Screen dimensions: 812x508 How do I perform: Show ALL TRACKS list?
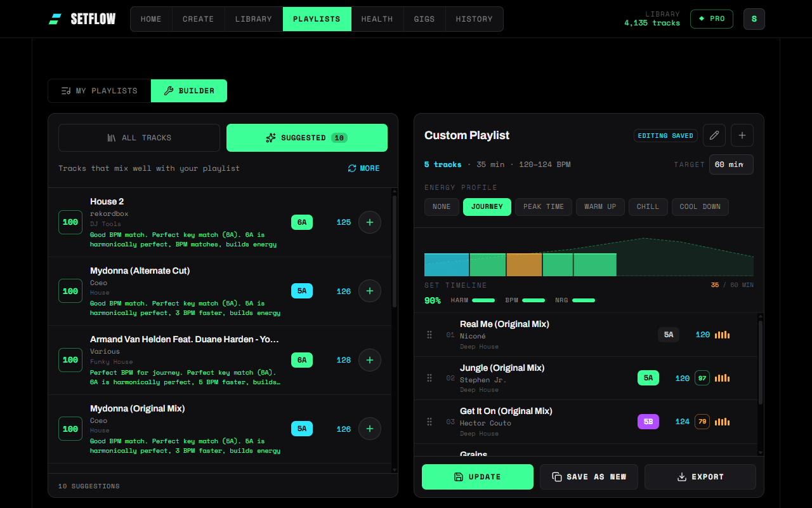click(139, 138)
